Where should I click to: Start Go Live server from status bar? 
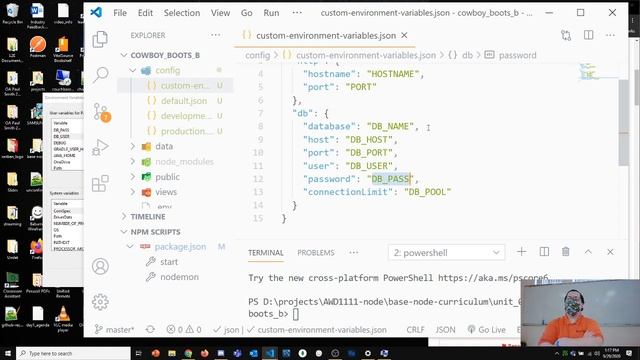click(x=487, y=329)
